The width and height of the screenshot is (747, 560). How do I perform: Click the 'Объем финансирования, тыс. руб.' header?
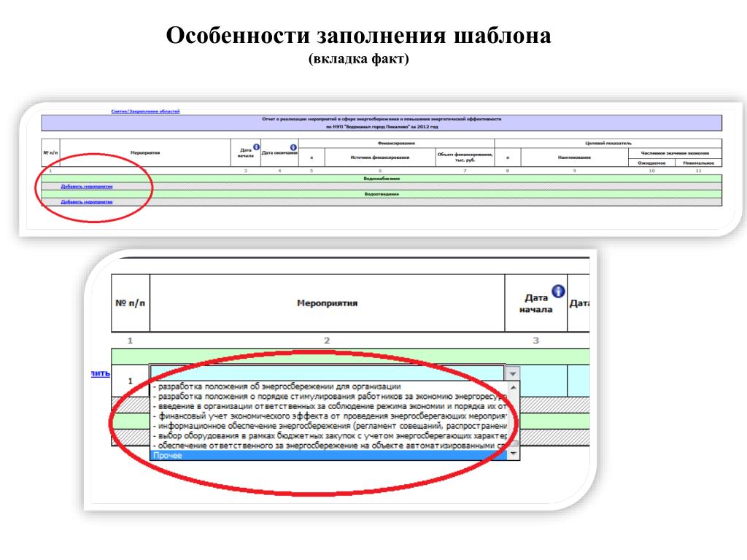[x=465, y=157]
